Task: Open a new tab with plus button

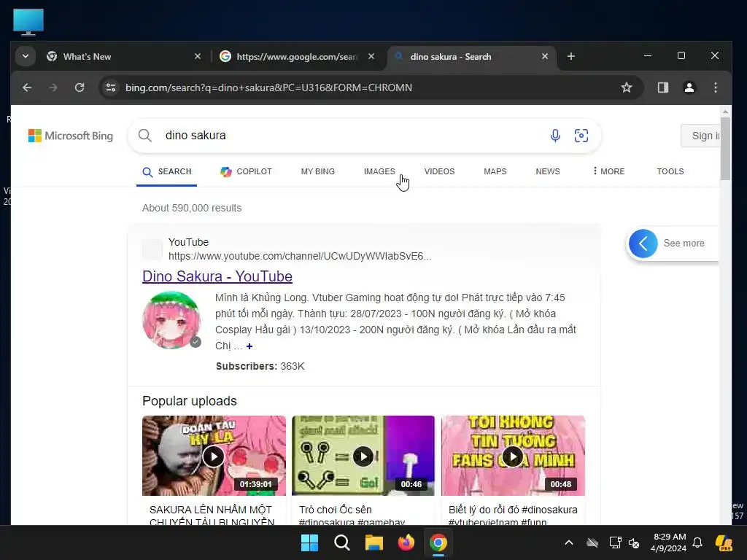Action: (x=570, y=57)
